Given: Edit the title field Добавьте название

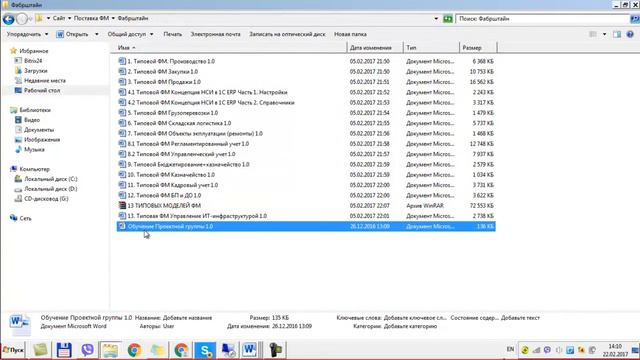Looking at the screenshot, I should pos(187,318).
